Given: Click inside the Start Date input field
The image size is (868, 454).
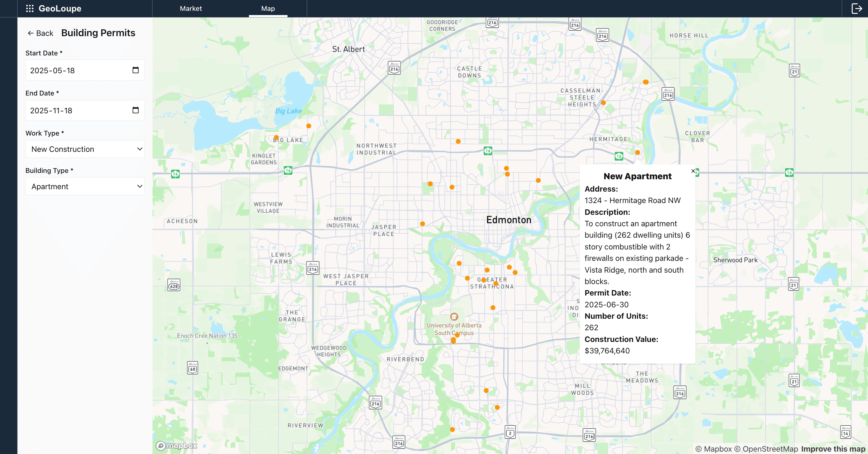Looking at the screenshot, I should click(x=68, y=70).
